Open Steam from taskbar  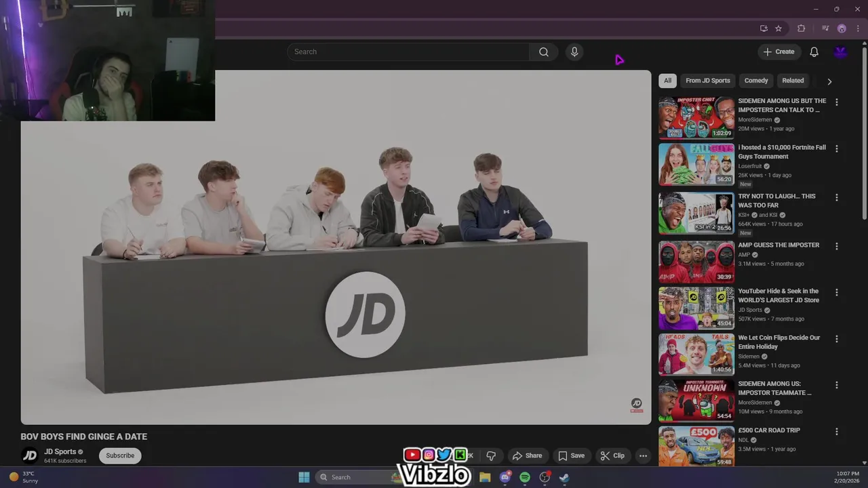pos(564,477)
